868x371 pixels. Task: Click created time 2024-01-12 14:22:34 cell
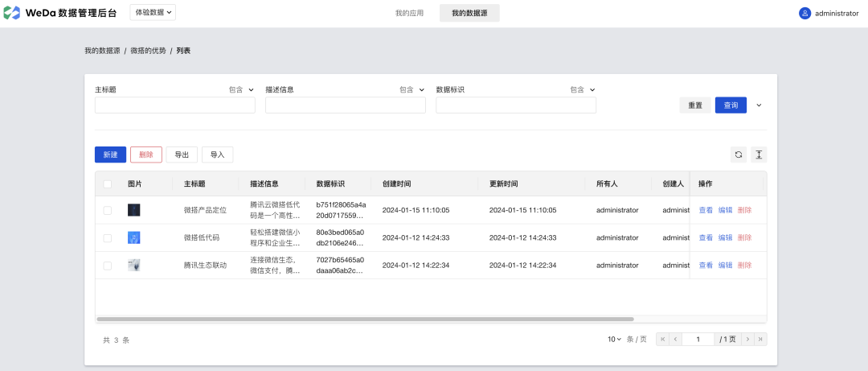pyautogui.click(x=416, y=265)
